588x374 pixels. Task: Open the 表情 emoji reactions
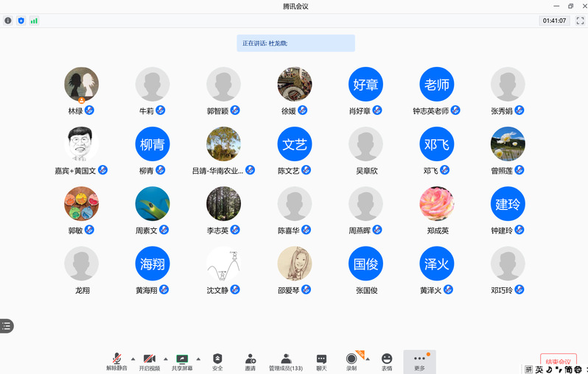[387, 359]
